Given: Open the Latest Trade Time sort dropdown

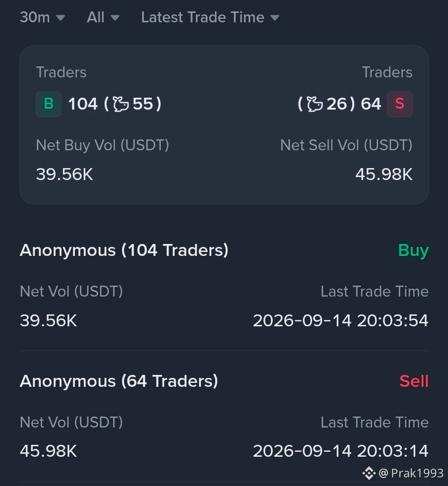Looking at the screenshot, I should coord(210,17).
